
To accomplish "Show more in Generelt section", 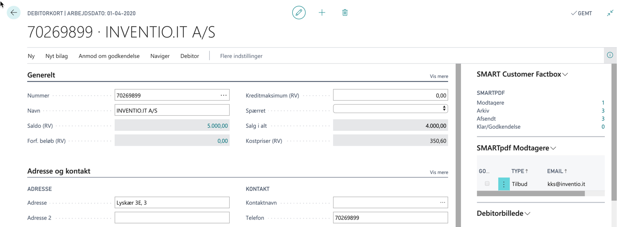I will (x=439, y=76).
